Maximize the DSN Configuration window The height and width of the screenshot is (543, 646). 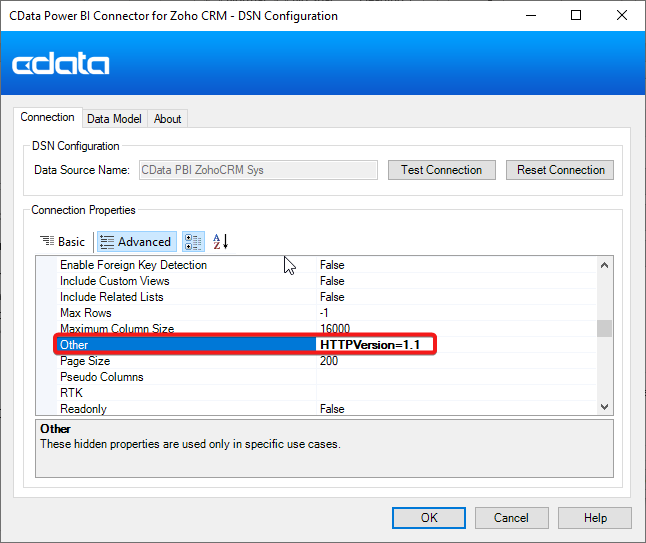click(576, 16)
